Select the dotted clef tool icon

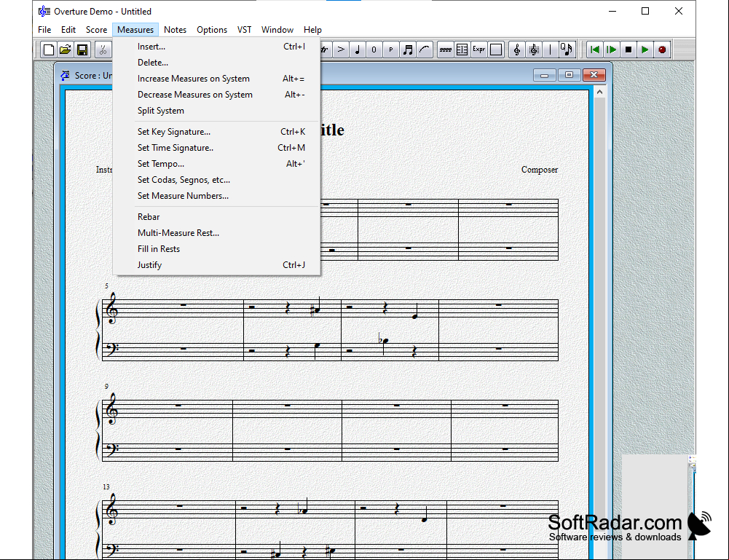[x=534, y=50]
